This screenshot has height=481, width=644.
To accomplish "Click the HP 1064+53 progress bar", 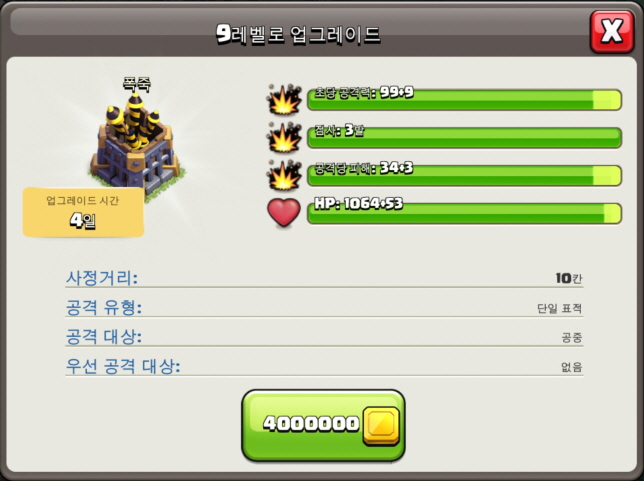I will [465, 213].
